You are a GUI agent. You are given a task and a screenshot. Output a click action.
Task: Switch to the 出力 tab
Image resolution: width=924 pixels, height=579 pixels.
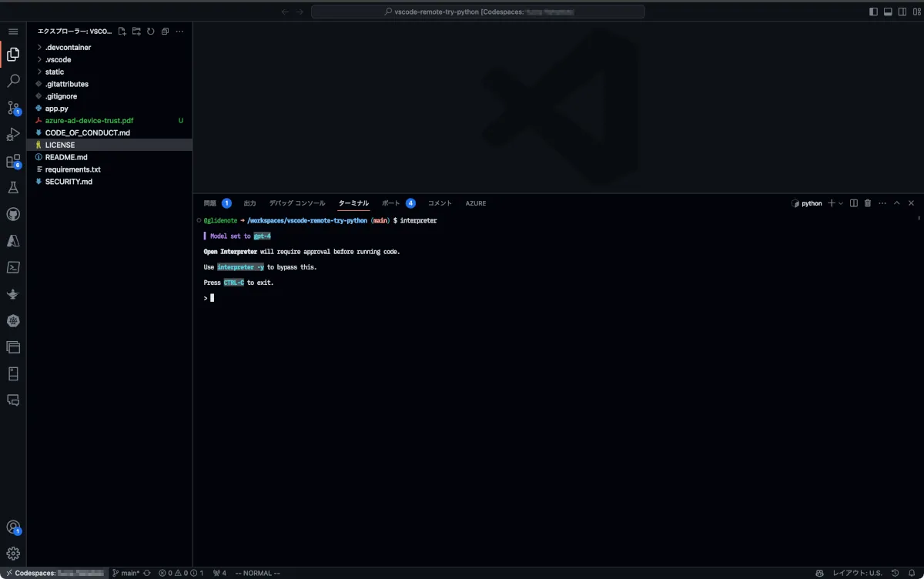coord(249,203)
